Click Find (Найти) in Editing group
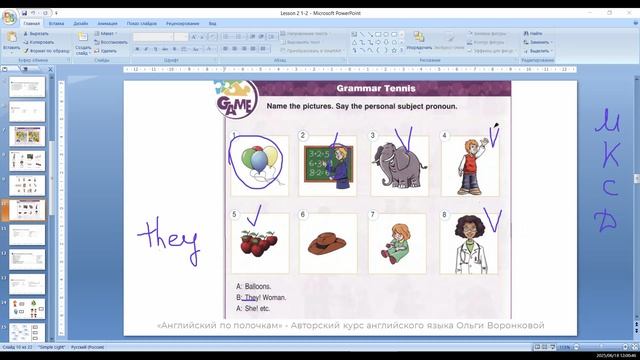 click(x=533, y=33)
